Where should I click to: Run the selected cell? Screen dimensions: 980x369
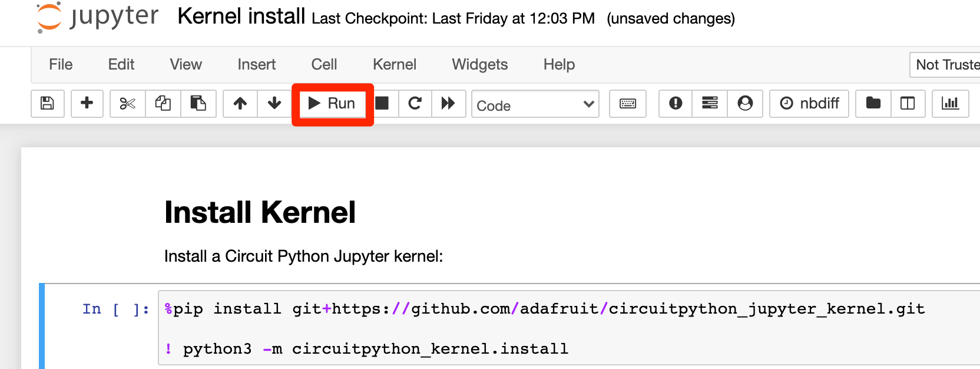coord(332,104)
